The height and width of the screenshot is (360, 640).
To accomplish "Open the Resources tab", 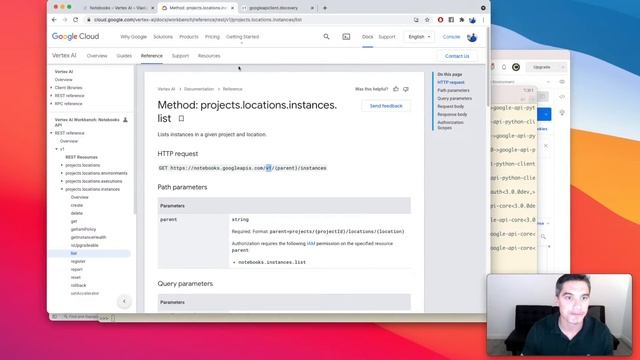I will (x=209, y=56).
